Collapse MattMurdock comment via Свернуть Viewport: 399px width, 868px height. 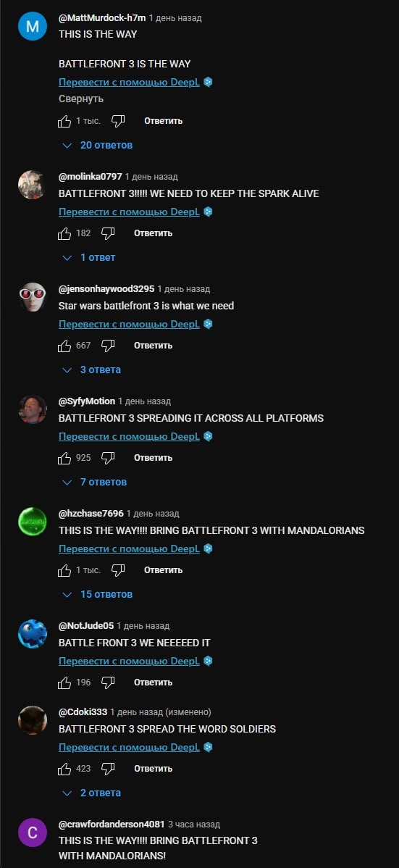click(x=81, y=99)
